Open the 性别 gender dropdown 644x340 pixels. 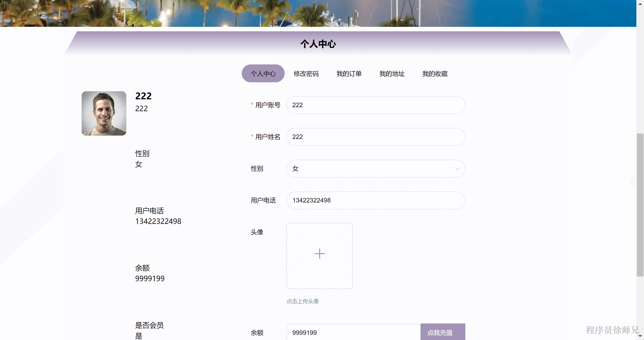375,169
